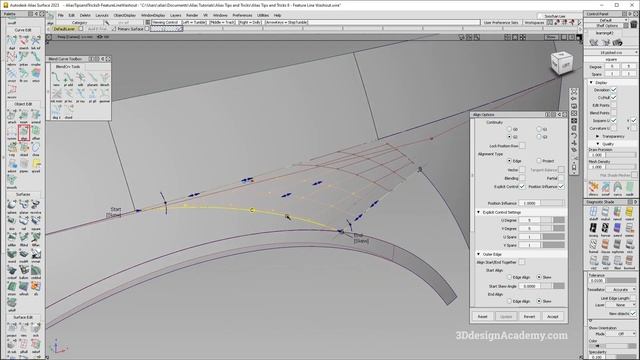Open the Layouts menu
Viewport: 640px width, 360px height.
point(102,15)
